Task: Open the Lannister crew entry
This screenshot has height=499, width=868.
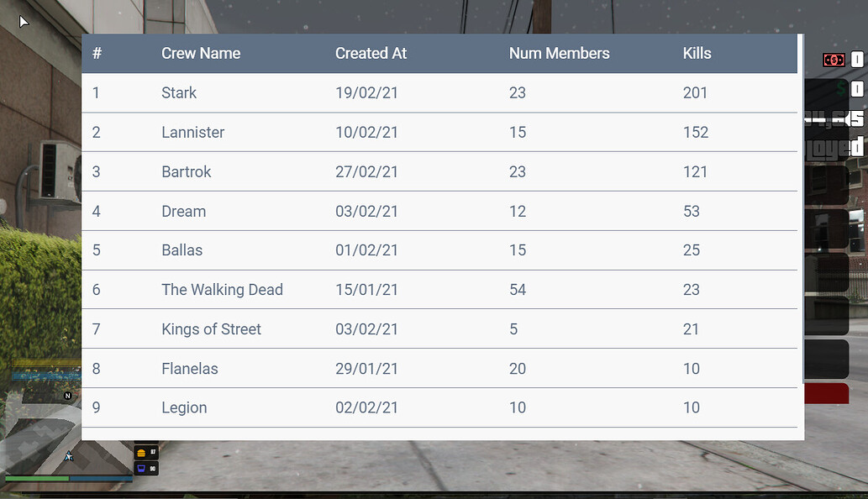Action: [192, 133]
